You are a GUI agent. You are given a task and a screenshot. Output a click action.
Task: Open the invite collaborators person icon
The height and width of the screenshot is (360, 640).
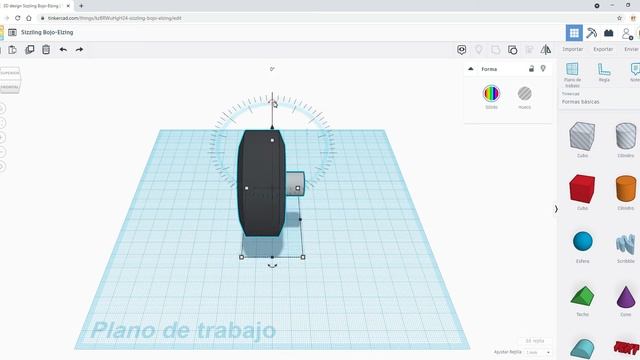pos(627,33)
